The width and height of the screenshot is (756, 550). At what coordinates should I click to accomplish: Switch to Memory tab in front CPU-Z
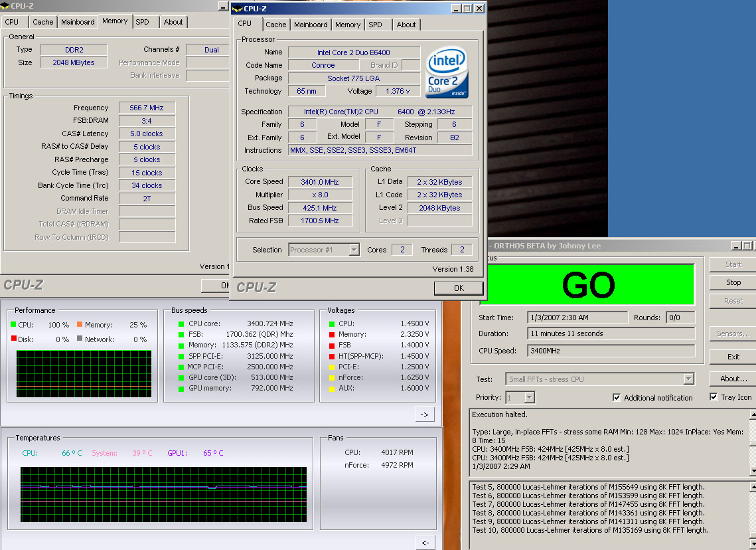(348, 25)
